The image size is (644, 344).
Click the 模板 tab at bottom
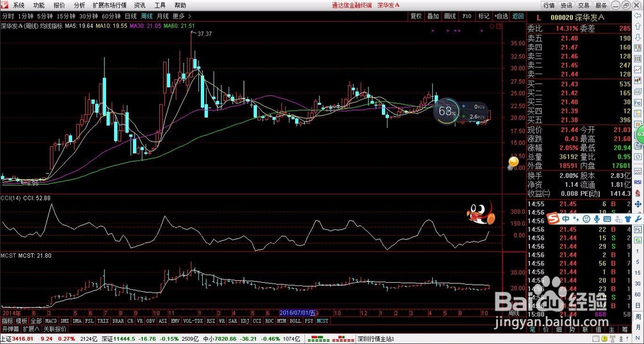pyautogui.click(x=22, y=321)
